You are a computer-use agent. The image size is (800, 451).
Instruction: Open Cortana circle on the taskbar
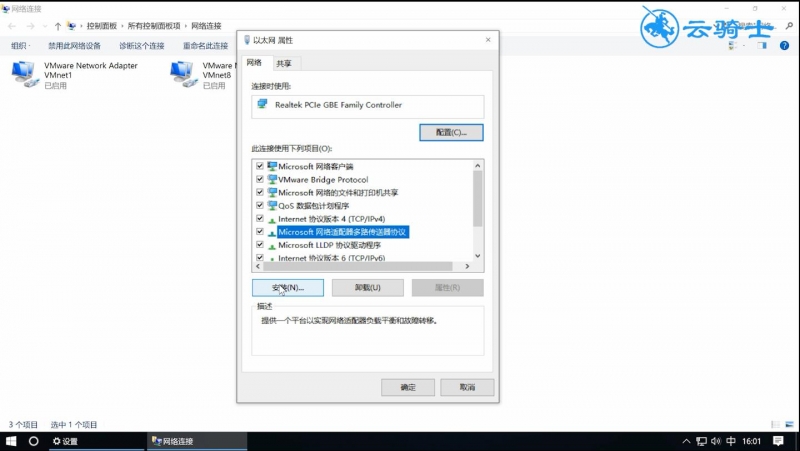pos(33,441)
